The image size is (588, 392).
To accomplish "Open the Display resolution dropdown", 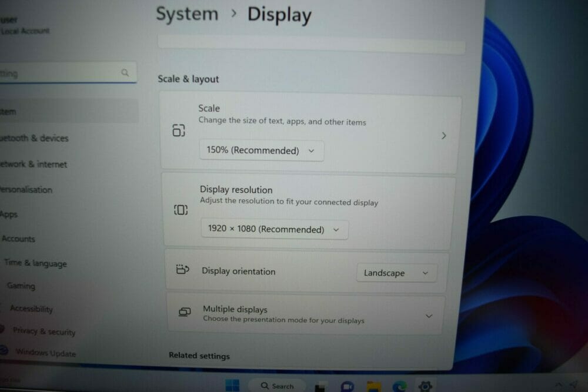I will [274, 229].
